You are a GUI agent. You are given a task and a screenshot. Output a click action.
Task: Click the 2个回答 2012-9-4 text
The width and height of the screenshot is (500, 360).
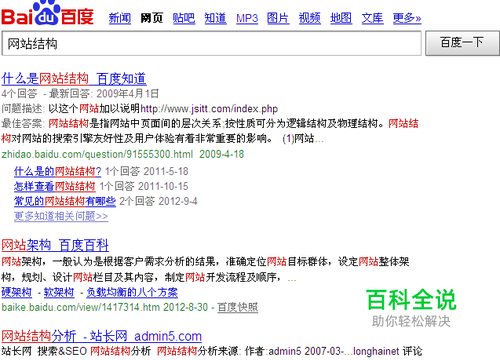[x=158, y=201]
